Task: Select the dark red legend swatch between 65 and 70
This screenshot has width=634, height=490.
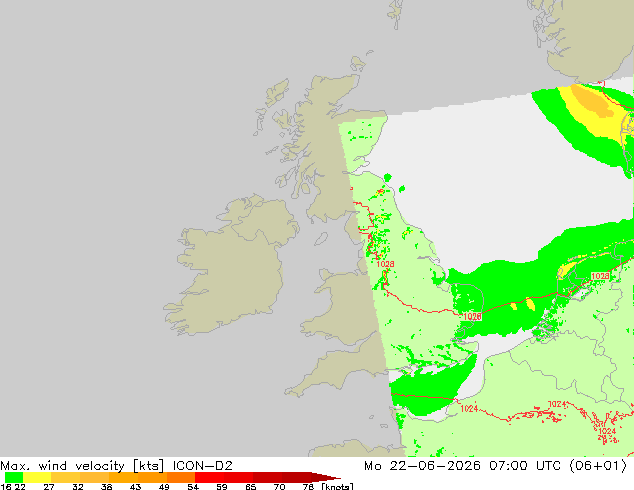Action: tap(268, 477)
